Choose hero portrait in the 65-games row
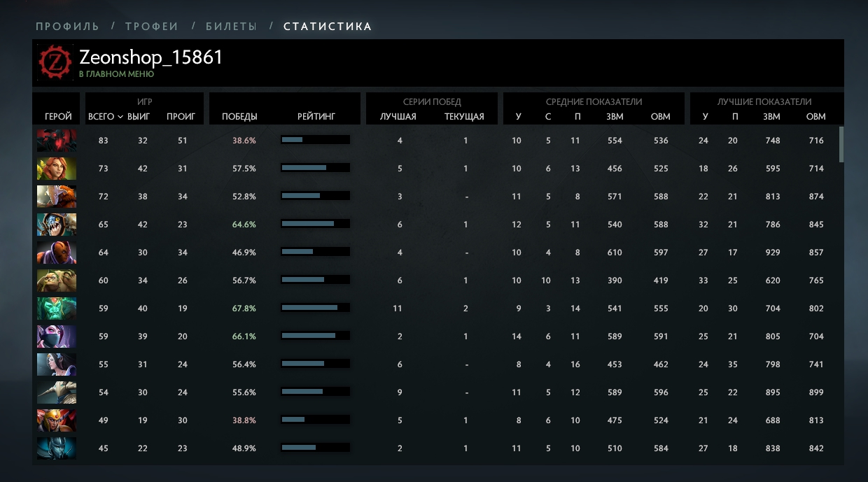Viewport: 868px width, 482px height. (x=57, y=225)
